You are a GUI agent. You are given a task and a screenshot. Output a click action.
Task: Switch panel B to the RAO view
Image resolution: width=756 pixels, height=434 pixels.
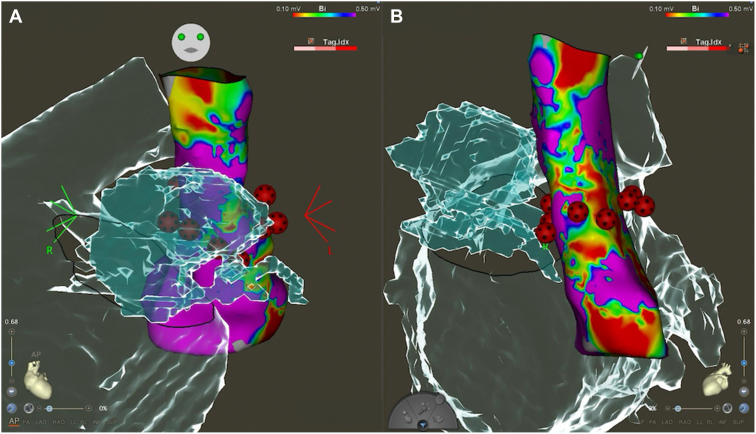point(685,422)
